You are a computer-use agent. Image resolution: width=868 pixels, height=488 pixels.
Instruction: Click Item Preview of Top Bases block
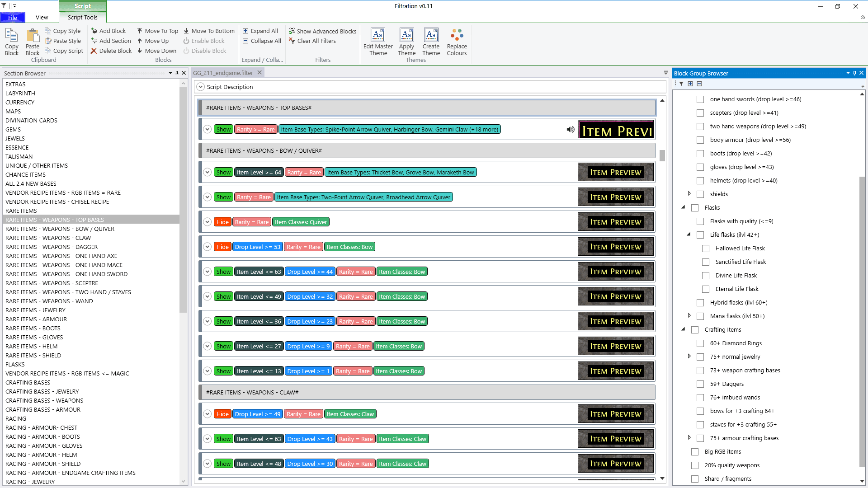[x=616, y=129]
